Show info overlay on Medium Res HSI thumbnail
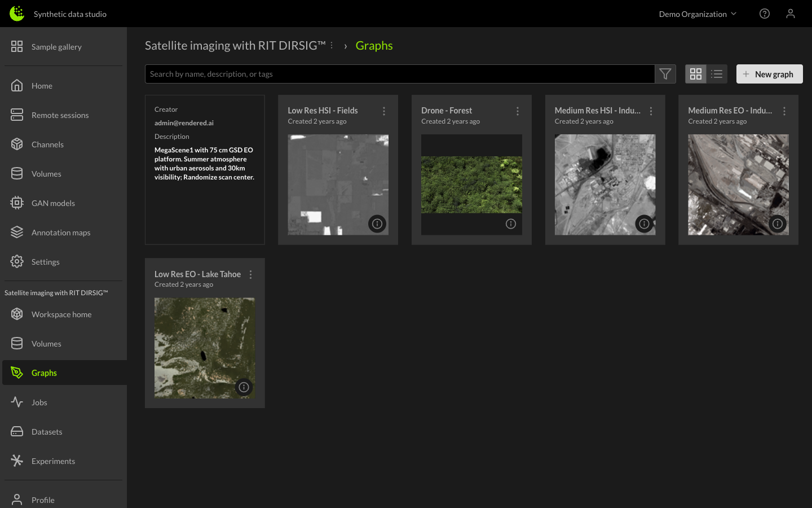 [644, 224]
